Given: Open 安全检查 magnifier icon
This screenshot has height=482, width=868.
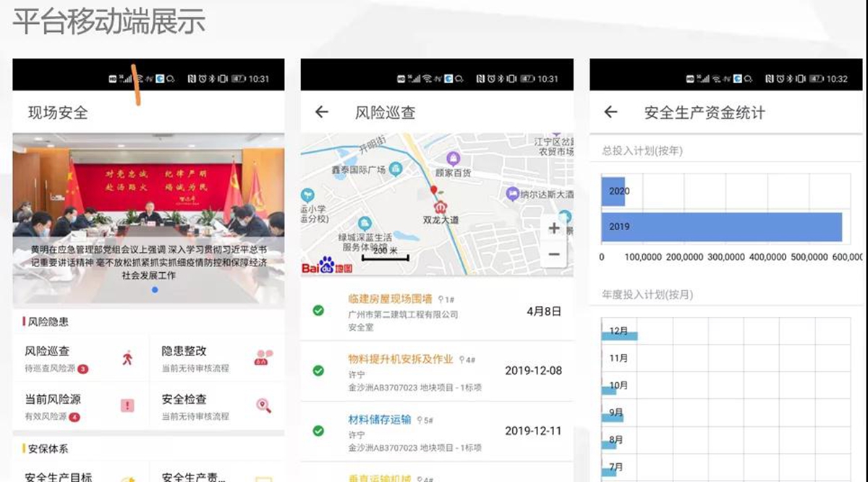Looking at the screenshot, I should (263, 405).
